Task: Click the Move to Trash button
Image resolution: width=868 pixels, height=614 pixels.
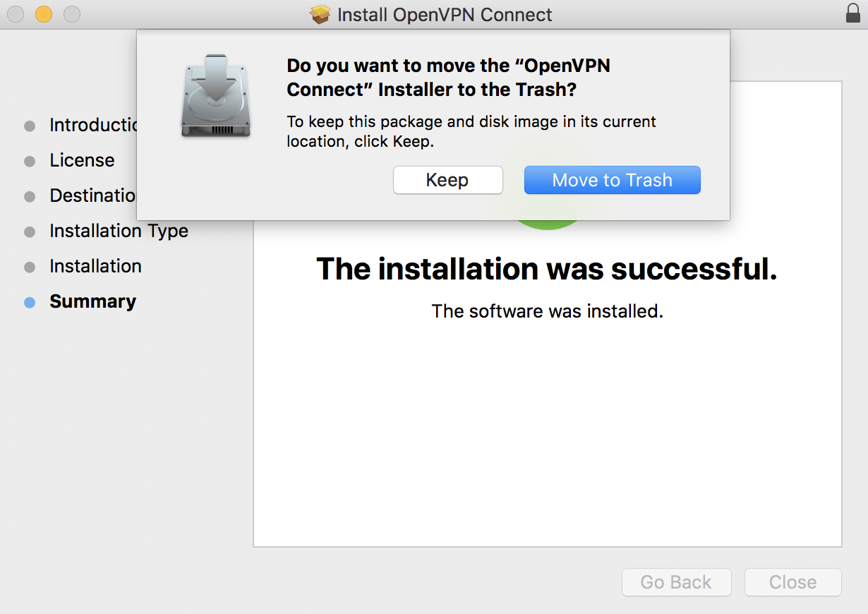Action: [612, 180]
